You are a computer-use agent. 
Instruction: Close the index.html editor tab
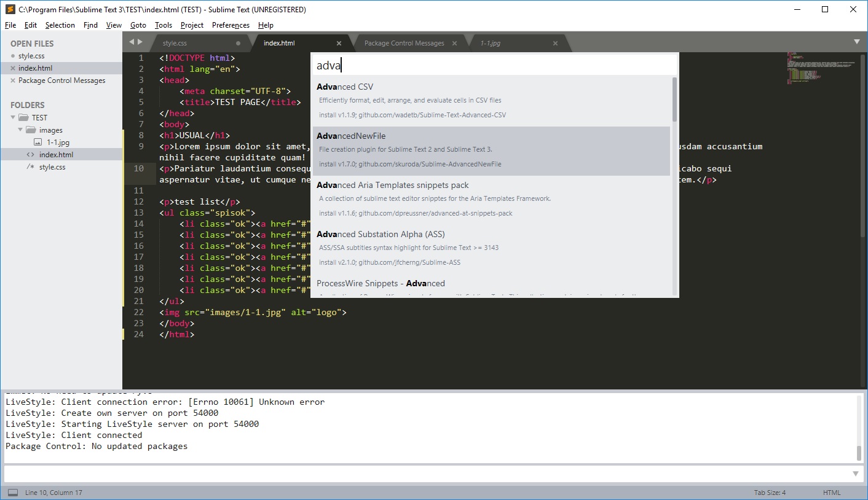339,43
